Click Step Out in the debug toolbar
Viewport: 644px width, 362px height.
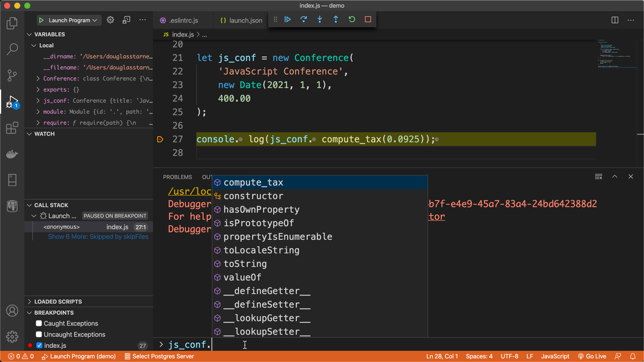[336, 20]
